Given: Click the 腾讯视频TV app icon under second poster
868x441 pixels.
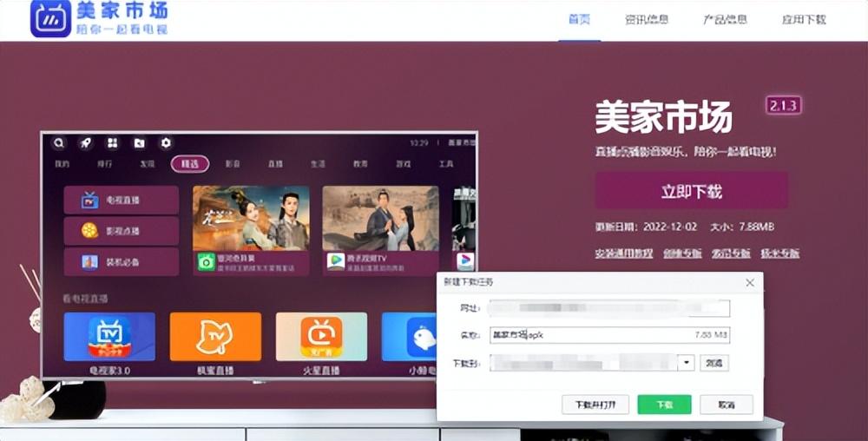Looking at the screenshot, I should tap(336, 261).
